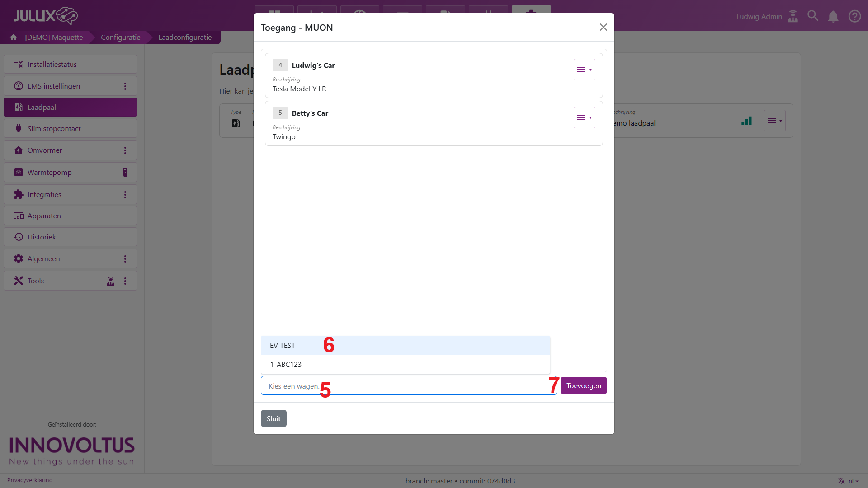Click the JULLIX logo
The image size is (868, 488).
tap(46, 16)
